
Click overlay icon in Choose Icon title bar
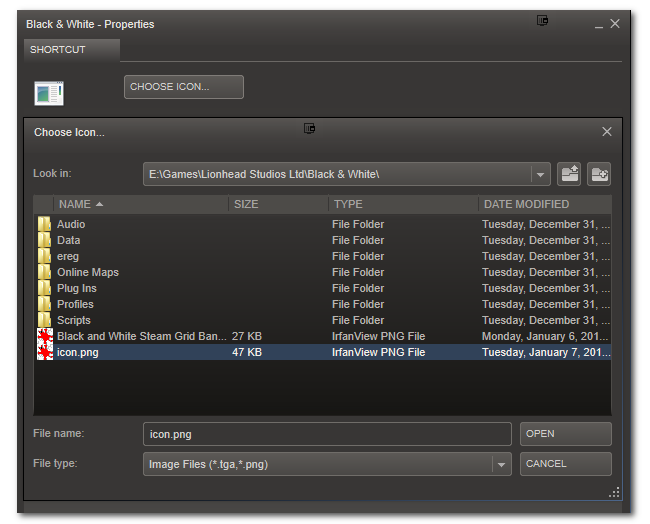[x=309, y=128]
